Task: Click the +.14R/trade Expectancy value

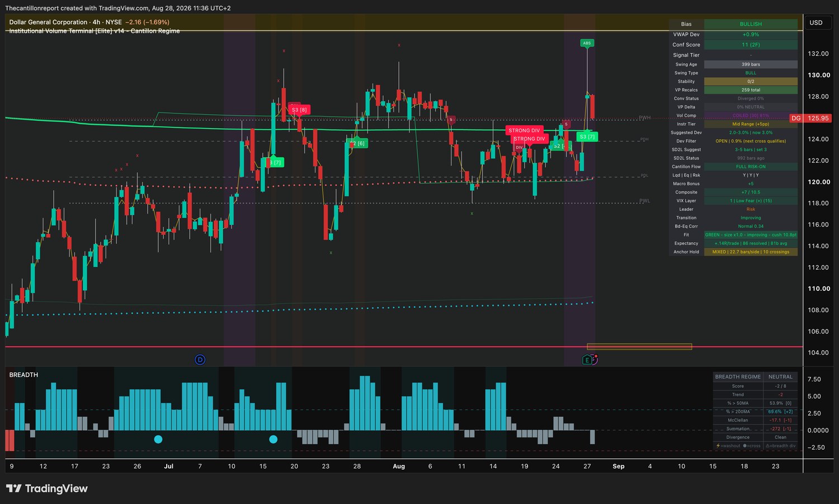Action: click(751, 243)
